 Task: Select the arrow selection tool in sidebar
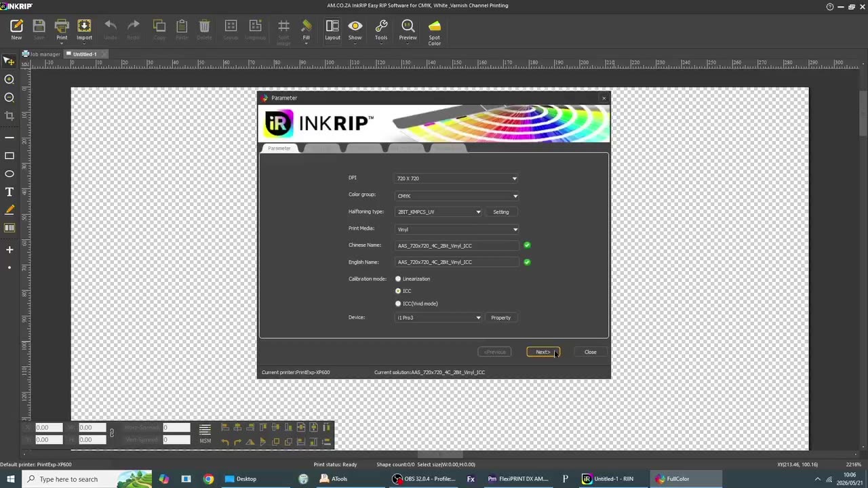coord(9,61)
